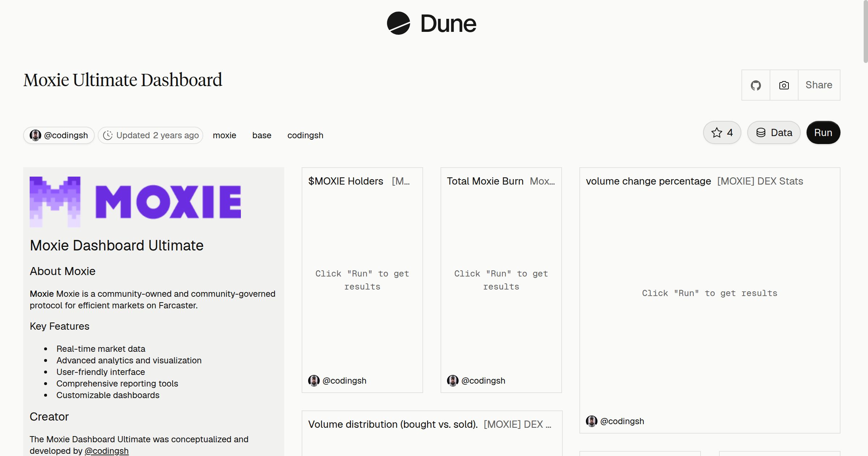The width and height of the screenshot is (868, 456).
Task: Click the Dune logo icon
Action: coord(398,23)
